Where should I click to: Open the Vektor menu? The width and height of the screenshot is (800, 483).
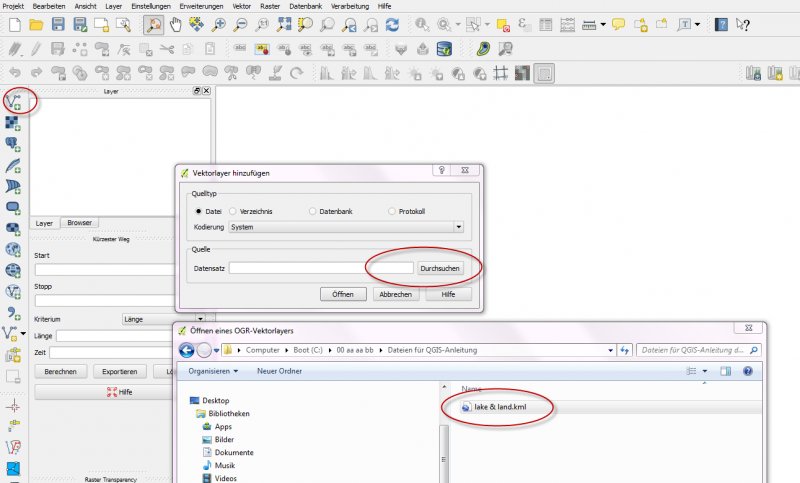(x=242, y=6)
